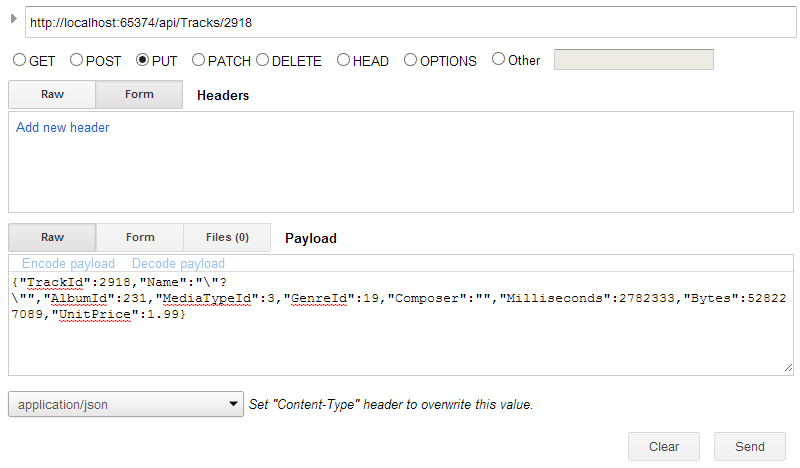Select the GET method radio button
Screen dimensions: 800x468
click(19, 60)
